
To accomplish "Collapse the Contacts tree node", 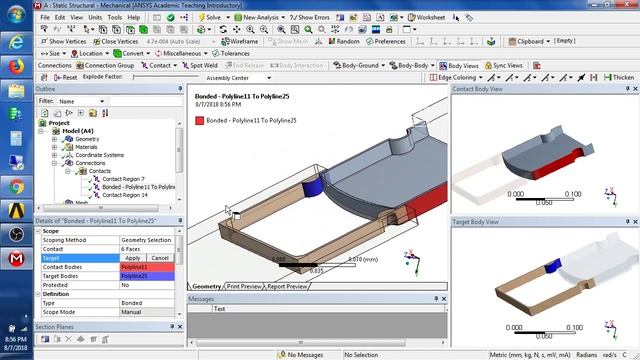I will click(68, 171).
